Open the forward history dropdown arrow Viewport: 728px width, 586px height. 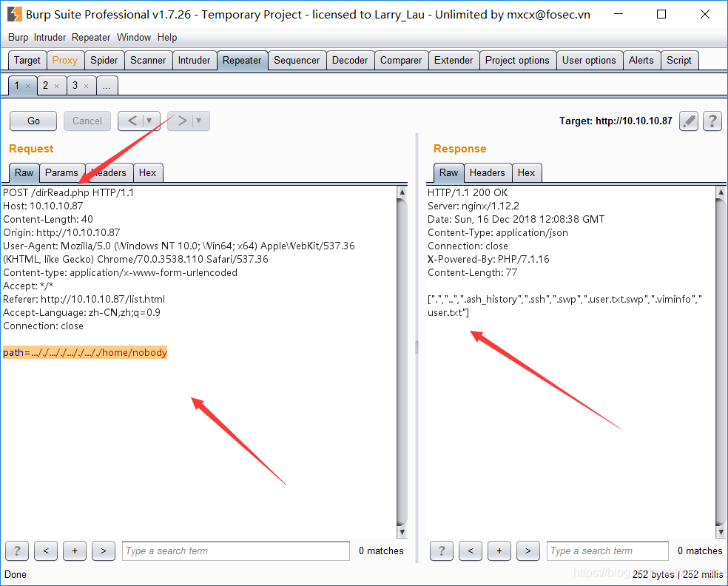[199, 121]
